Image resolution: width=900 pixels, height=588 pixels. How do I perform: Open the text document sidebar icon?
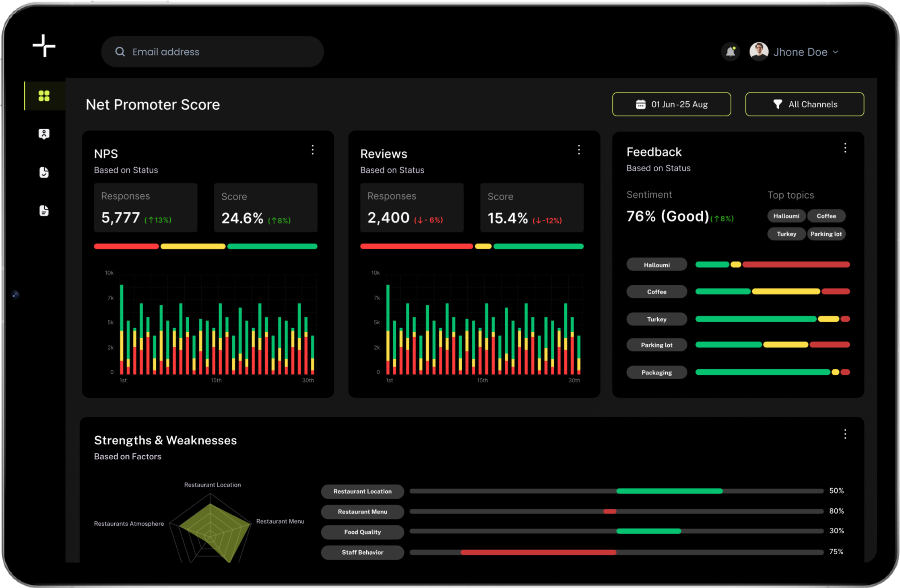coord(44,211)
